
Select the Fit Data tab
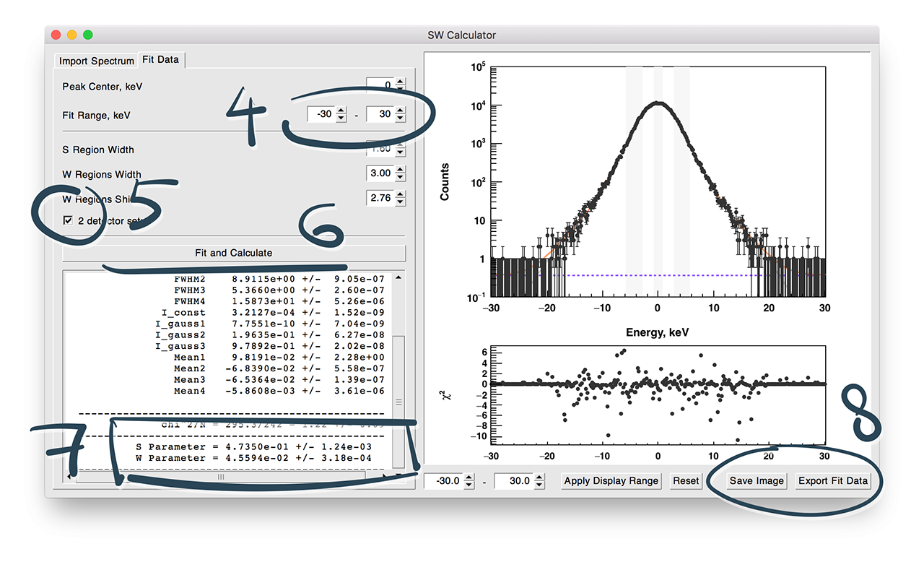pyautogui.click(x=160, y=60)
